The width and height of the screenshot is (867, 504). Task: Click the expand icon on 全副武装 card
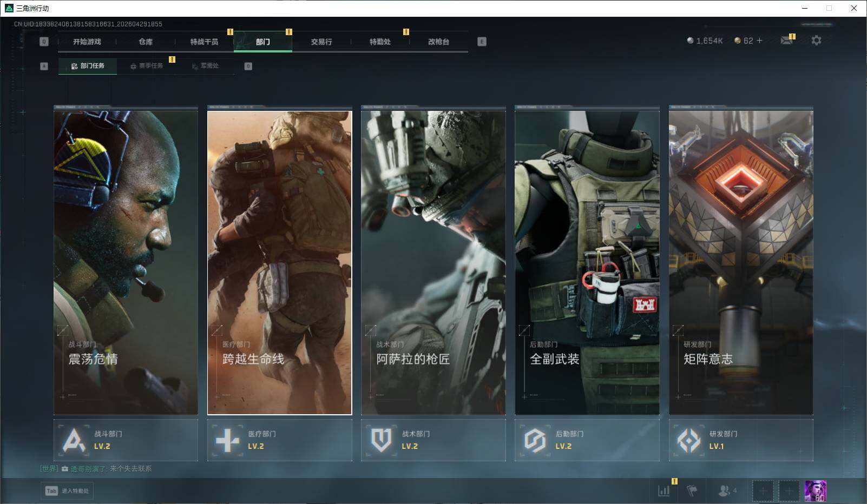pos(524,330)
